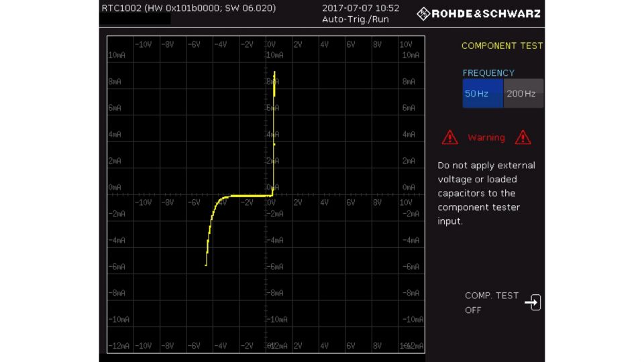
Task: Click the exit arrow icon beside COMP. TEST
Action: pyautogui.click(x=533, y=302)
